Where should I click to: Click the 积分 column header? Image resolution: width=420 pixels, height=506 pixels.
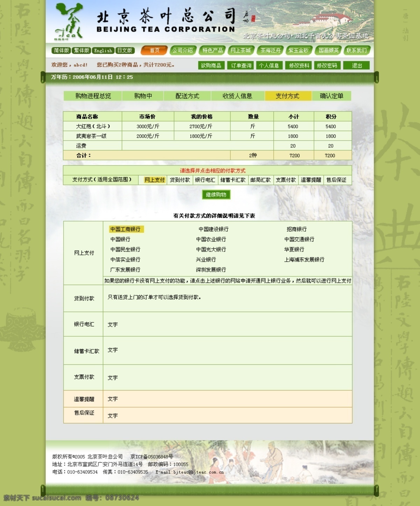click(x=332, y=117)
